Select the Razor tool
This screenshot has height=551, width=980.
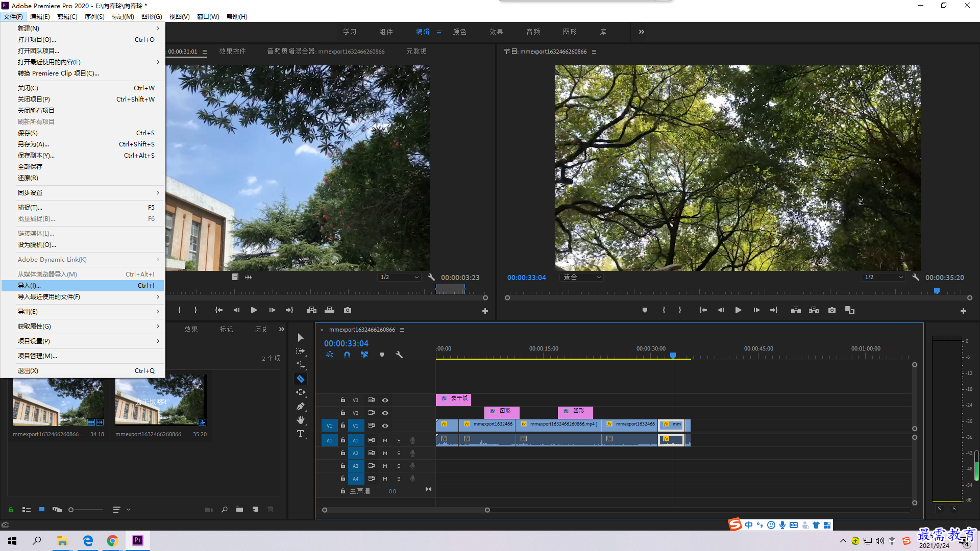click(x=301, y=379)
